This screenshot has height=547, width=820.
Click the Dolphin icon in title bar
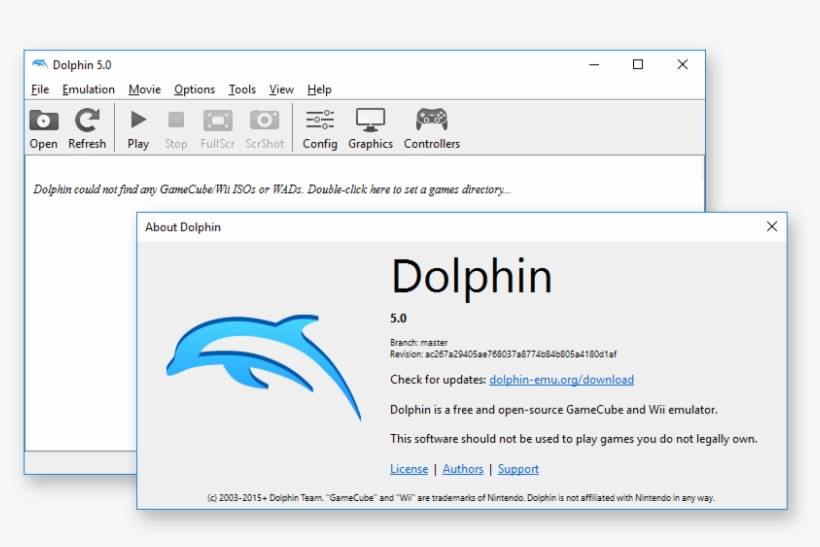(x=39, y=64)
